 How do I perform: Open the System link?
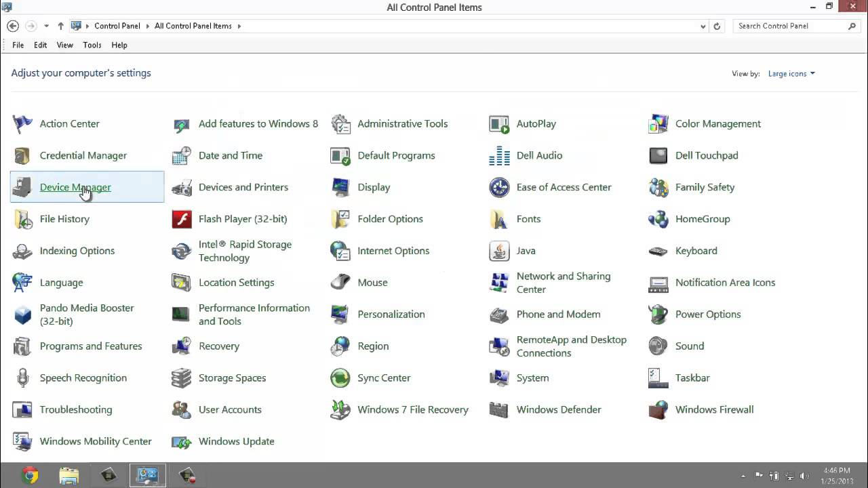coord(532,378)
